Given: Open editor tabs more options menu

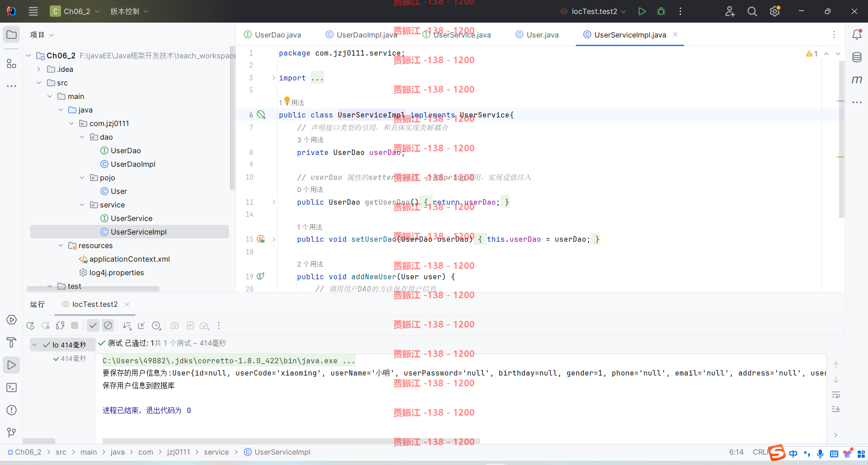Looking at the screenshot, I should [834, 35].
